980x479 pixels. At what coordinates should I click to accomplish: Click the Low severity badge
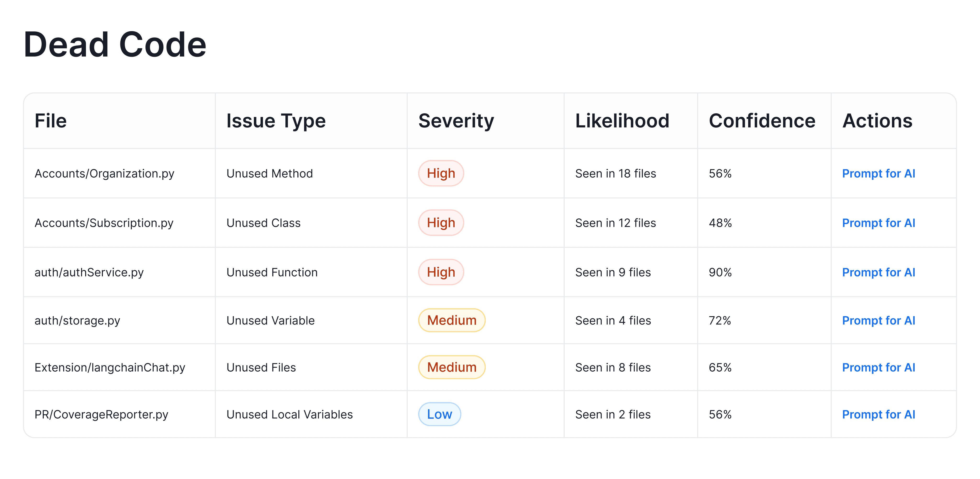[x=439, y=415]
